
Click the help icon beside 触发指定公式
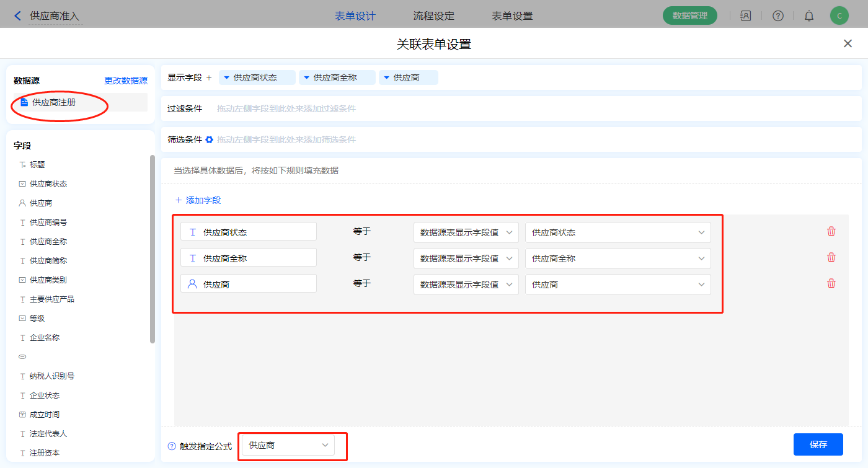click(172, 446)
